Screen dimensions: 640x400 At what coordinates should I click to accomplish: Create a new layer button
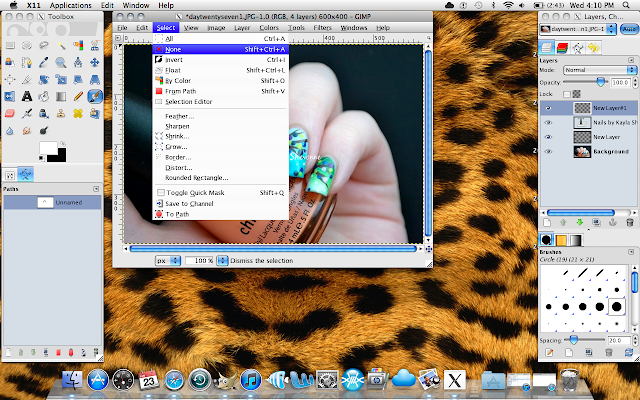pos(547,222)
